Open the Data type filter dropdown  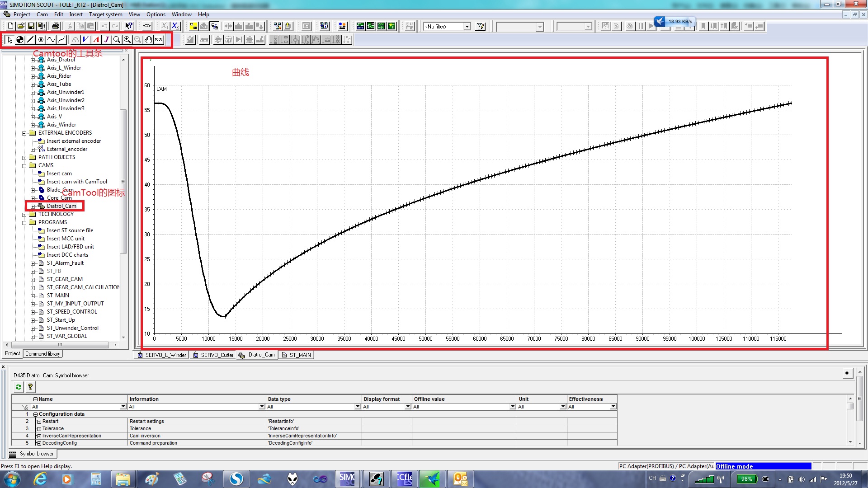pos(357,407)
